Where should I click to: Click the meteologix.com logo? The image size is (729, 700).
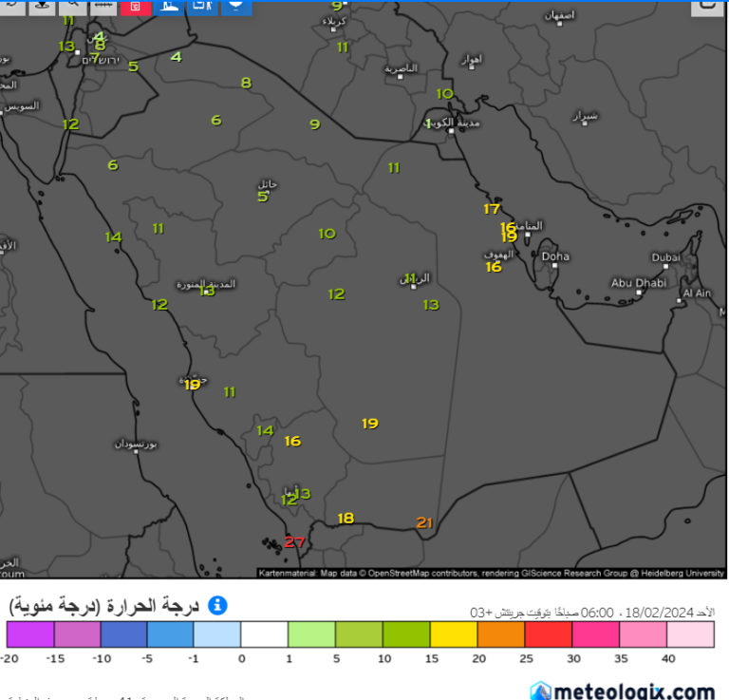tap(623, 691)
